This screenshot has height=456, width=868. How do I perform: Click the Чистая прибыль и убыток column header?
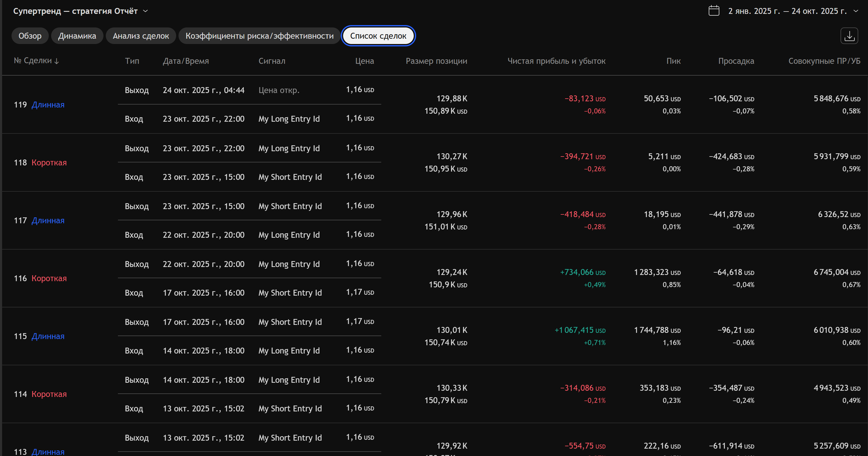point(556,61)
